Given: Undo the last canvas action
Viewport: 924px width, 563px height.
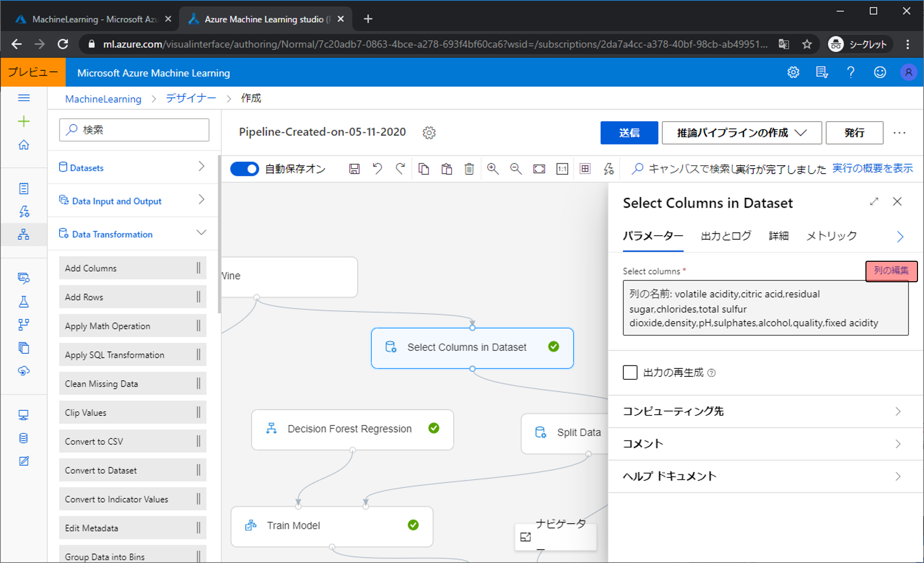Looking at the screenshot, I should coord(377,169).
